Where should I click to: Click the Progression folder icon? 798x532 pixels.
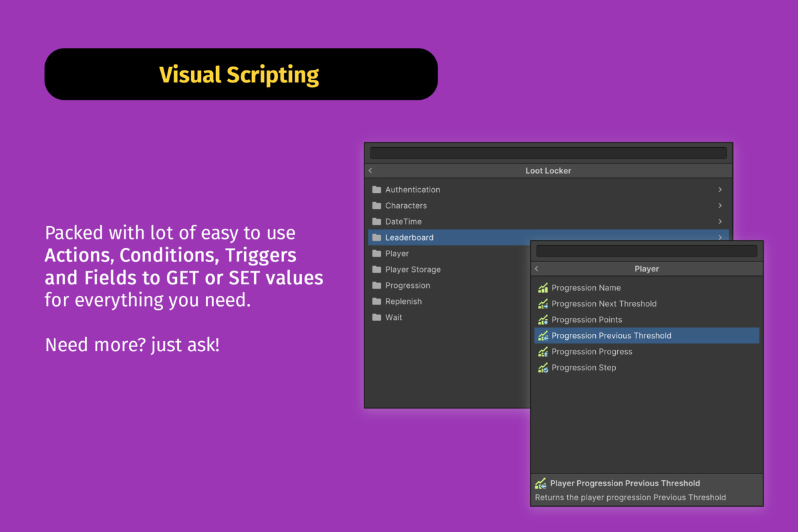pos(376,285)
